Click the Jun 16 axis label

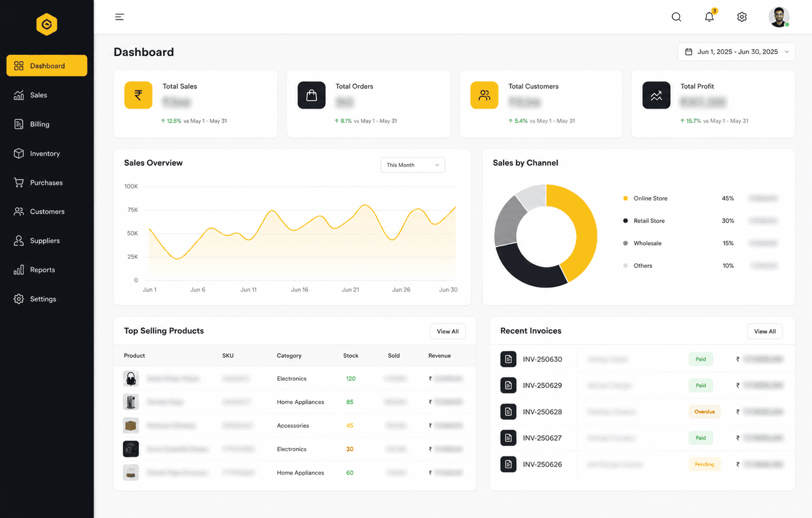pyautogui.click(x=299, y=290)
